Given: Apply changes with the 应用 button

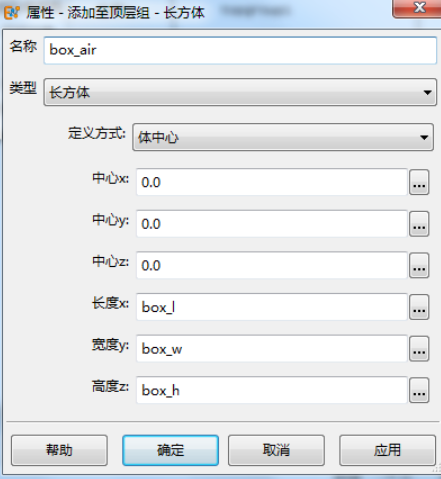Looking at the screenshot, I should (387, 450).
